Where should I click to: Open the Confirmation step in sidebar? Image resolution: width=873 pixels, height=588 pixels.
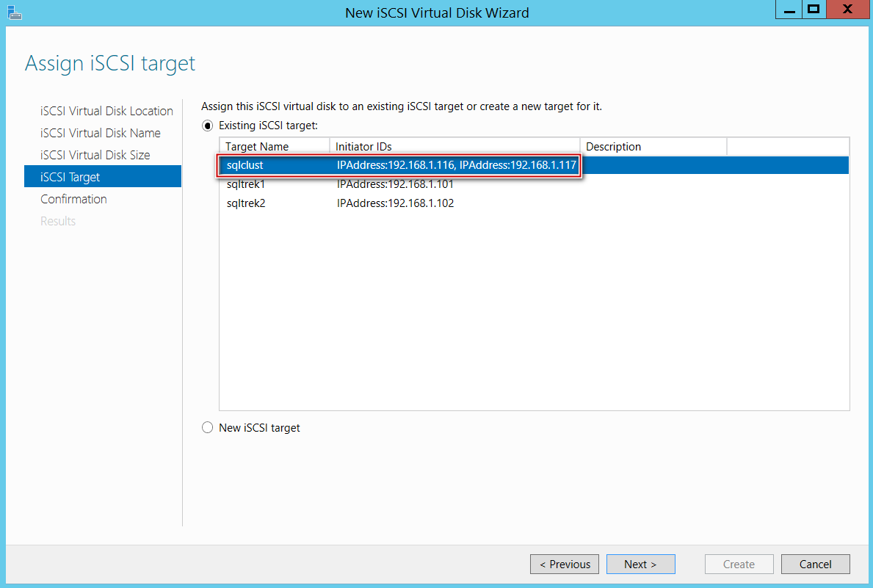pos(73,199)
